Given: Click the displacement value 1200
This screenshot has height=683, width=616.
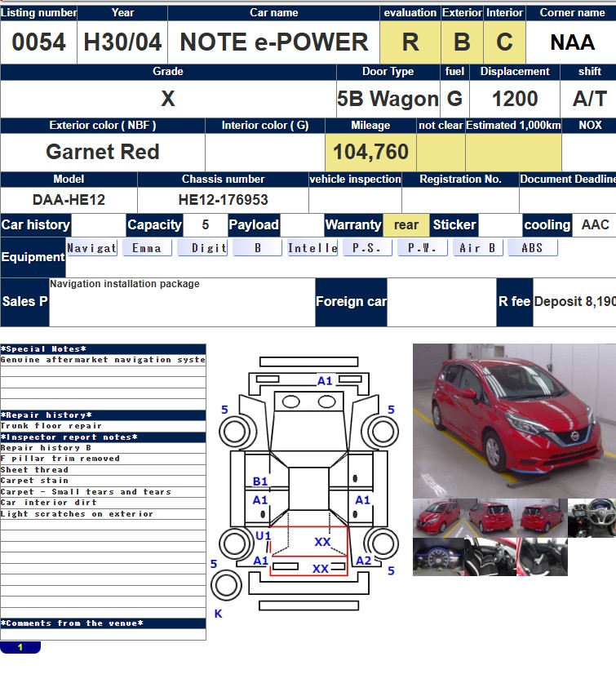Looking at the screenshot, I should [x=515, y=99].
